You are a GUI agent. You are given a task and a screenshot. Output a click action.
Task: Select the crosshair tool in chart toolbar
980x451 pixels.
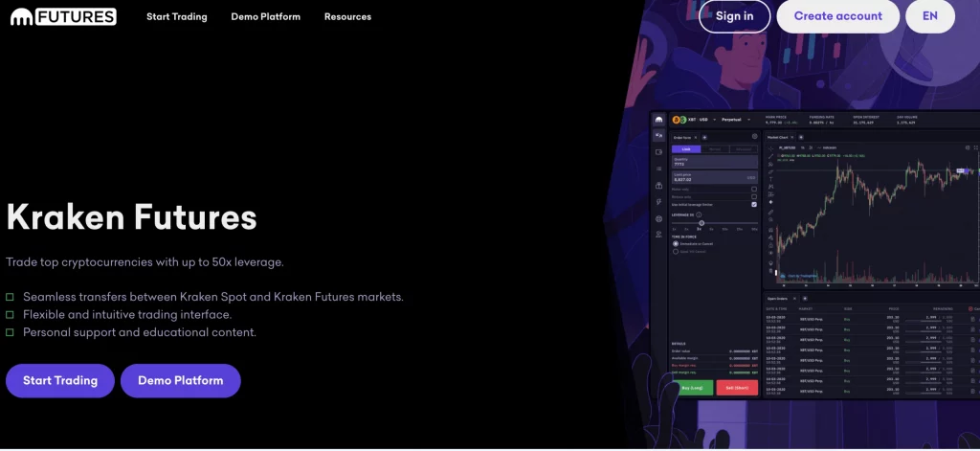[770, 149]
